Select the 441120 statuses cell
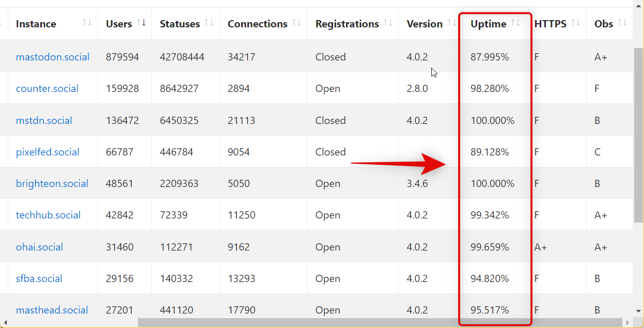644x328 pixels. (177, 310)
